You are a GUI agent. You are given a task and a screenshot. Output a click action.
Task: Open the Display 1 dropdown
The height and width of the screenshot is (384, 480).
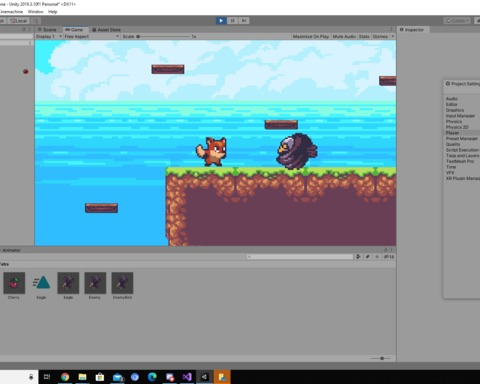(49, 36)
